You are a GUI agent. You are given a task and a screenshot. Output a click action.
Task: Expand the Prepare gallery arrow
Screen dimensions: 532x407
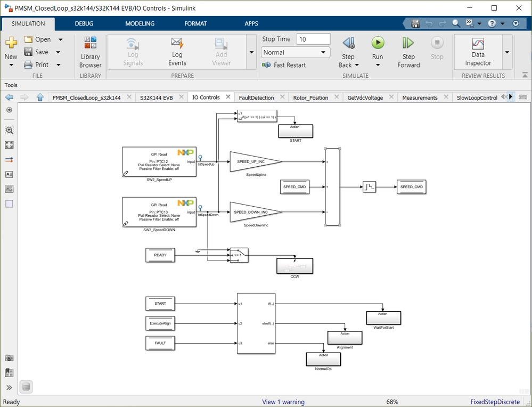tap(251, 52)
